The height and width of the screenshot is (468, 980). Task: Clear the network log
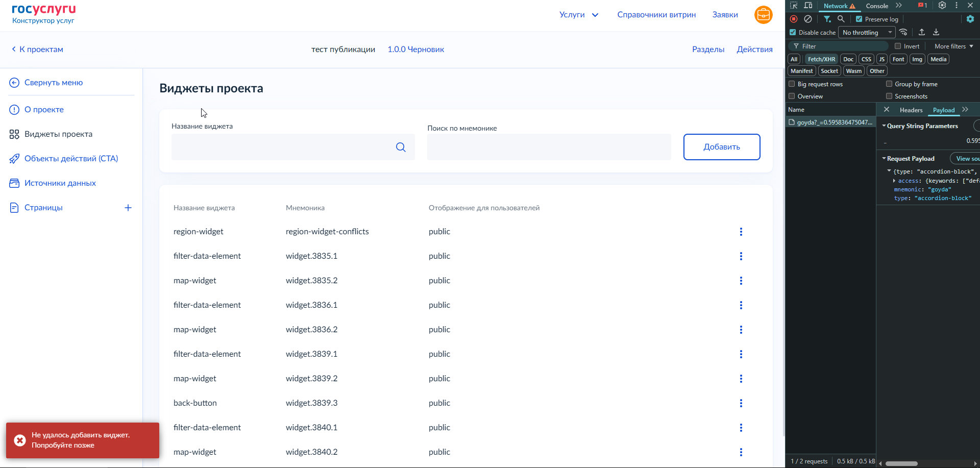click(x=808, y=19)
